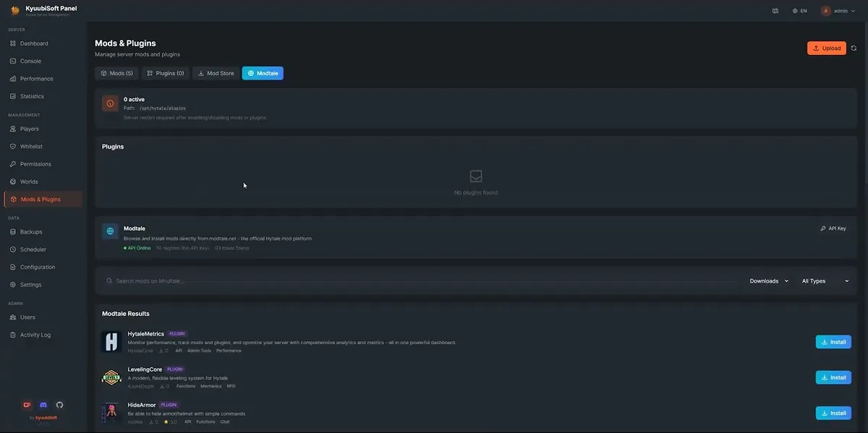
Task: Open the All Types filter dropdown
Action: tap(825, 281)
